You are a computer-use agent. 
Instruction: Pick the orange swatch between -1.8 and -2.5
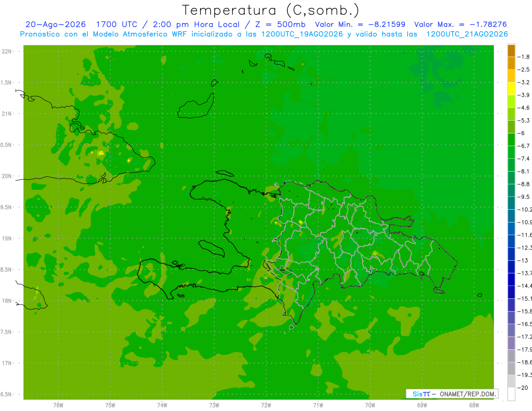point(511,63)
